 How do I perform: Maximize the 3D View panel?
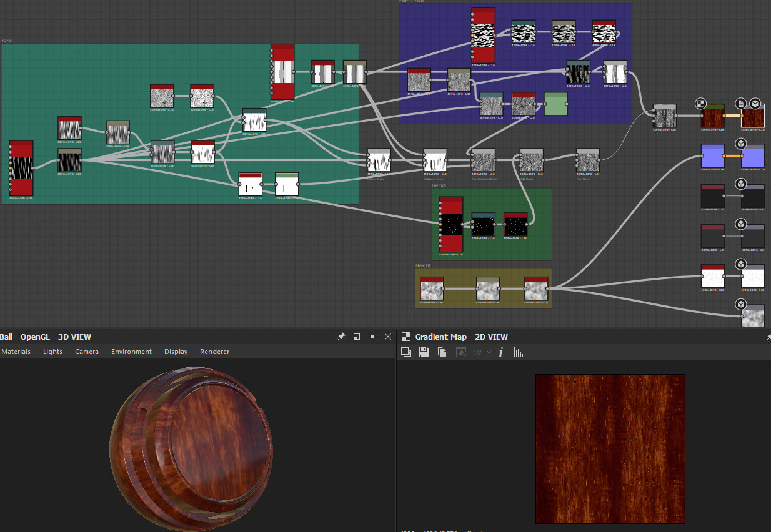click(372, 337)
